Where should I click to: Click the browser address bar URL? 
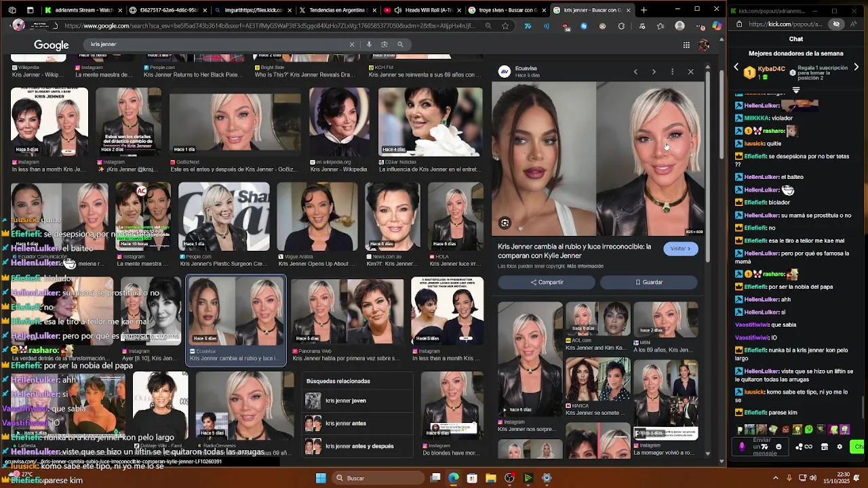(269, 26)
